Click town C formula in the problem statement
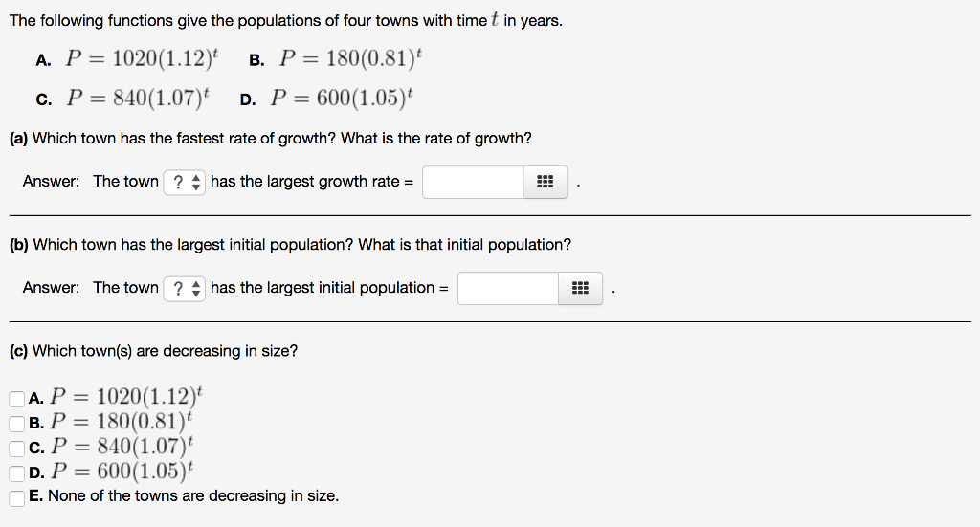Screen dimensions: 980x527 (136, 98)
